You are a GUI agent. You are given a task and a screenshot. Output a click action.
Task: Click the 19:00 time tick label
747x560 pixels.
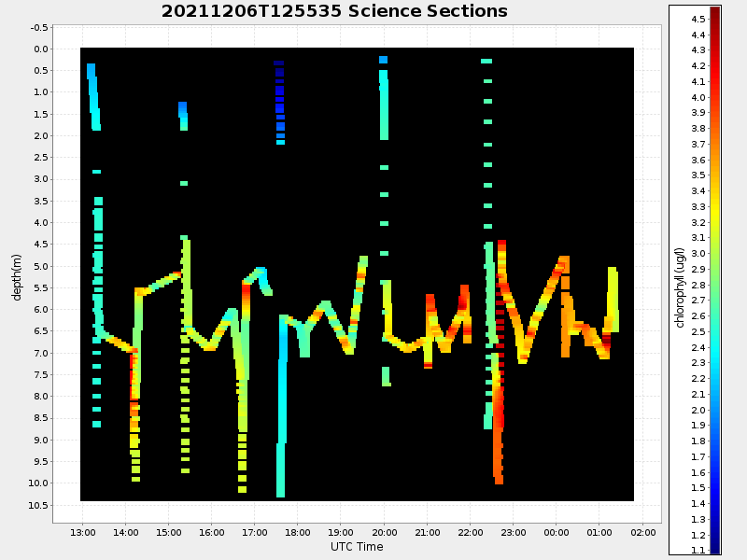click(341, 532)
